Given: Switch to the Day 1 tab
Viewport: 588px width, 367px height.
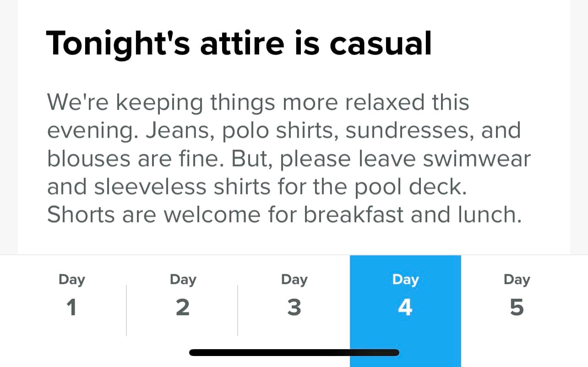Looking at the screenshot, I should [x=72, y=295].
